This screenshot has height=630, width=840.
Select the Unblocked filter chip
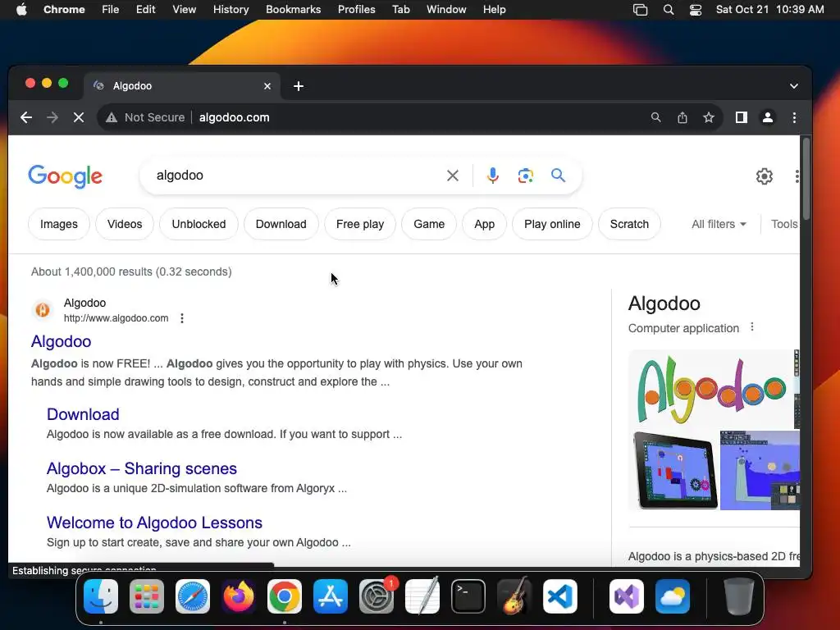point(199,224)
